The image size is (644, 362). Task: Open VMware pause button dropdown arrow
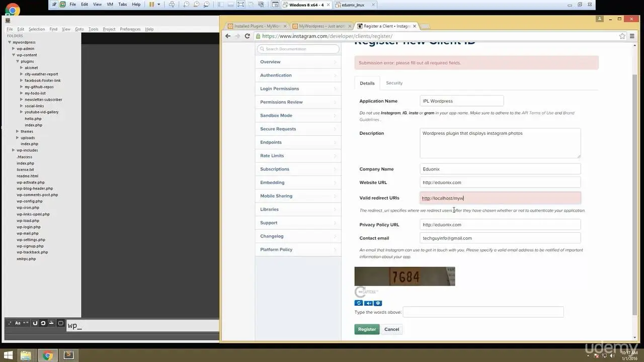[x=159, y=5]
